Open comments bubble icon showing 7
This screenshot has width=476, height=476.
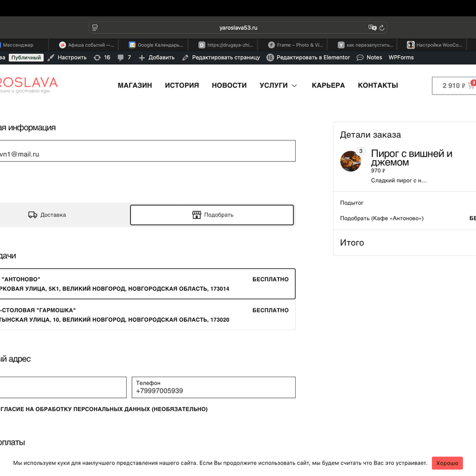click(x=121, y=58)
